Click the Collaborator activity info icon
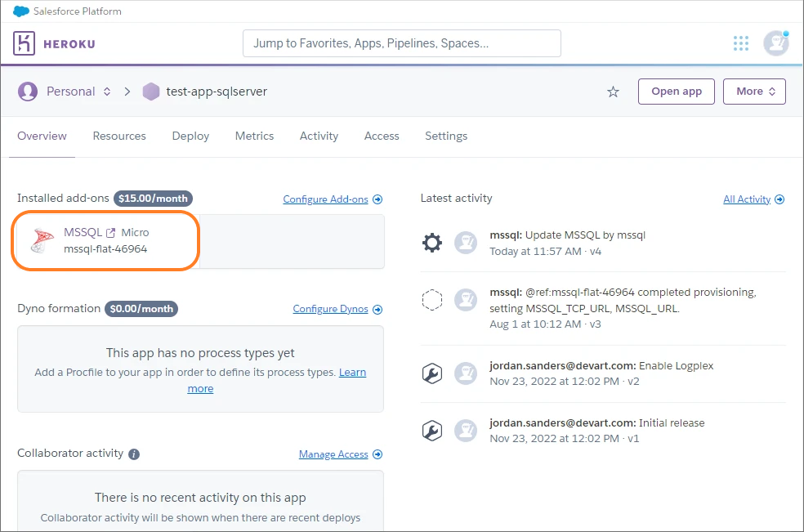 pos(134,454)
